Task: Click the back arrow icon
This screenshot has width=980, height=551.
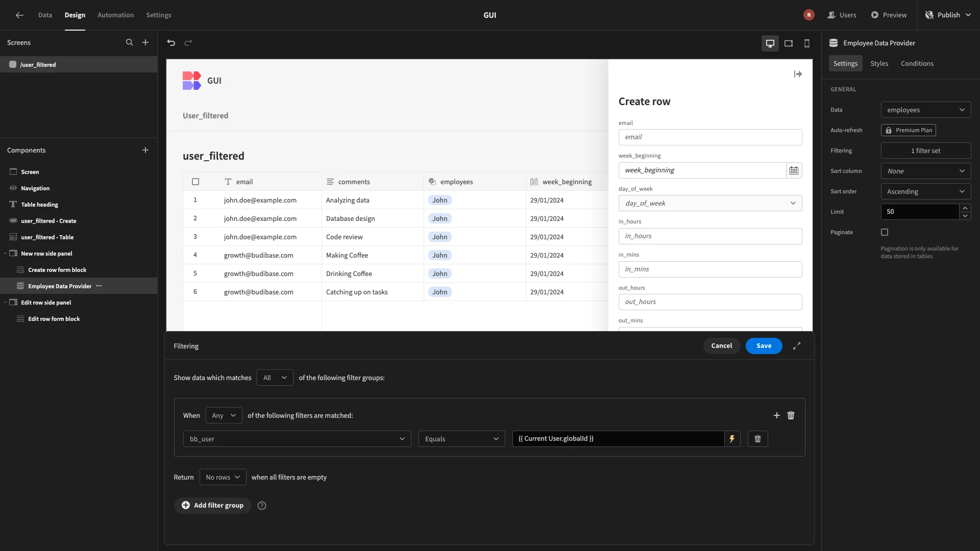Action: [19, 15]
